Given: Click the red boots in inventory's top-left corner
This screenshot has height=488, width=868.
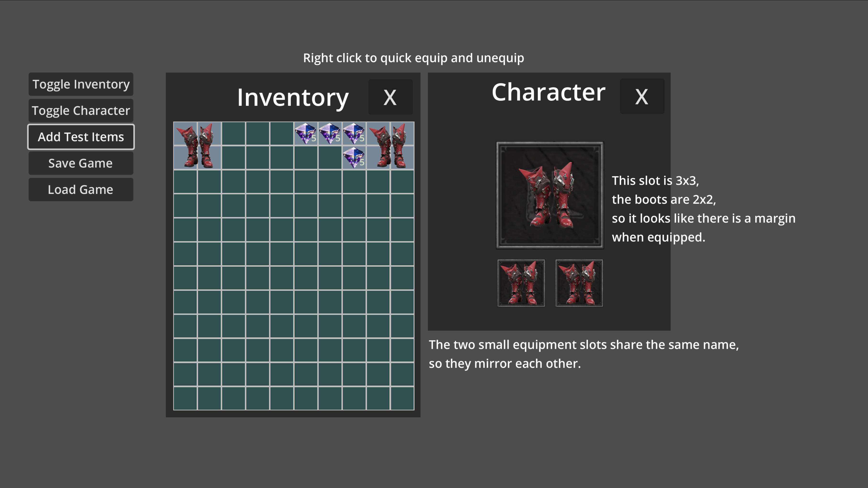Looking at the screenshot, I should tap(197, 145).
